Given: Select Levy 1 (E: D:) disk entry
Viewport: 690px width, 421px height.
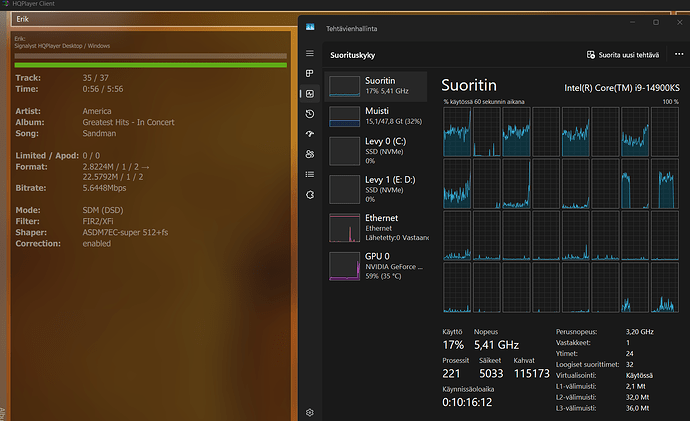Looking at the screenshot, I should [x=376, y=189].
